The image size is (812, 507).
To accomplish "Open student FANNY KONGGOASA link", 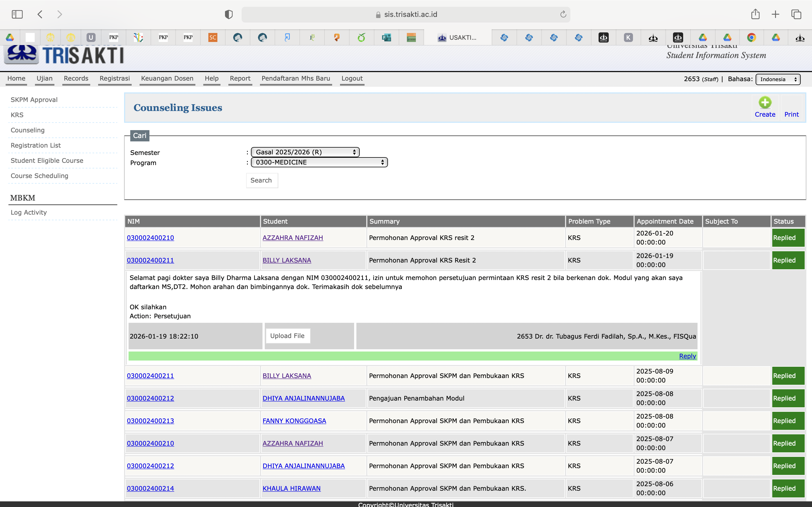I will click(x=294, y=421).
